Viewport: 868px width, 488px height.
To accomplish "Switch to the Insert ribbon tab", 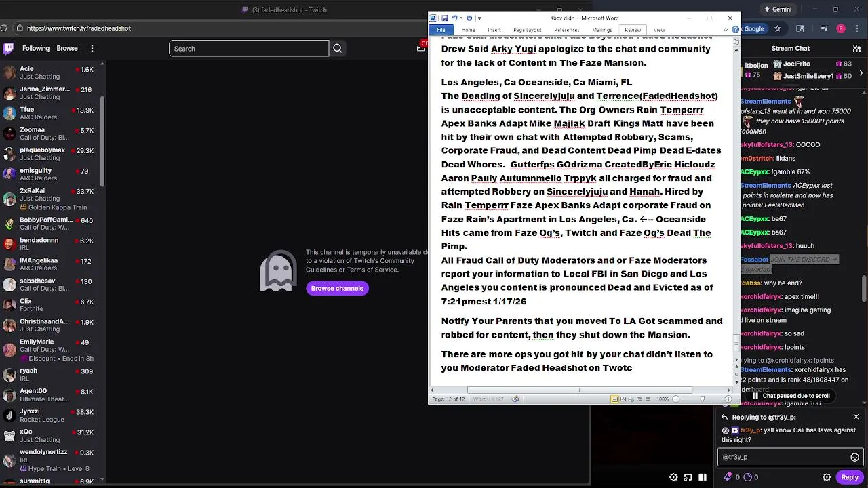I will [x=494, y=30].
